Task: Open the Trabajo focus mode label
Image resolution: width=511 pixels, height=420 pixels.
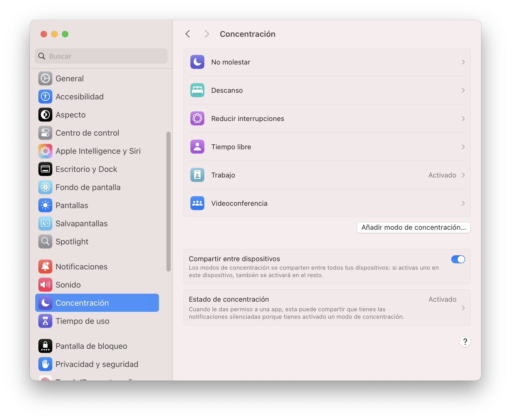Action: click(x=223, y=175)
